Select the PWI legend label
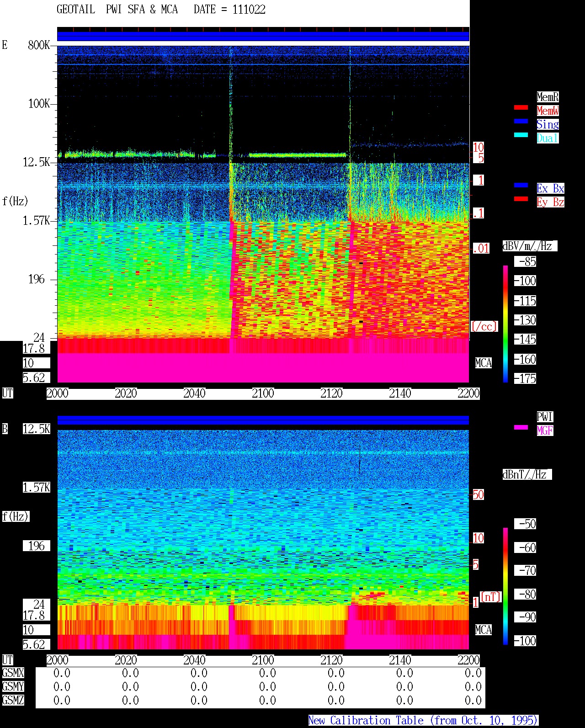585x728 pixels. tap(545, 417)
